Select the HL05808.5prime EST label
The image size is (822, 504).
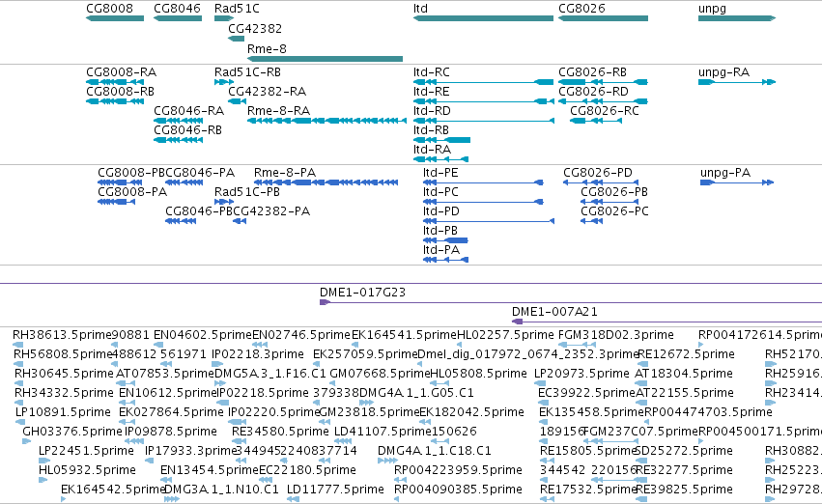click(478, 374)
